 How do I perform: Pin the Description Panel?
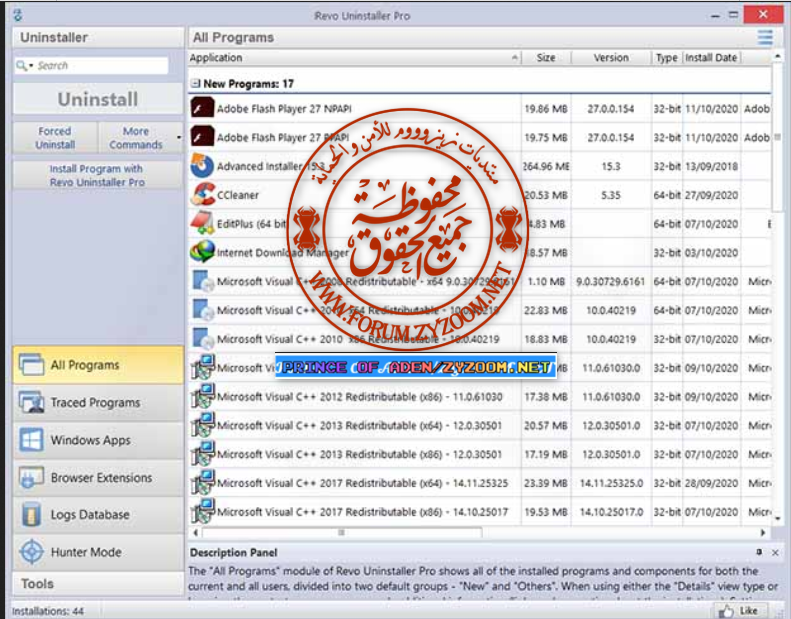pos(759,552)
